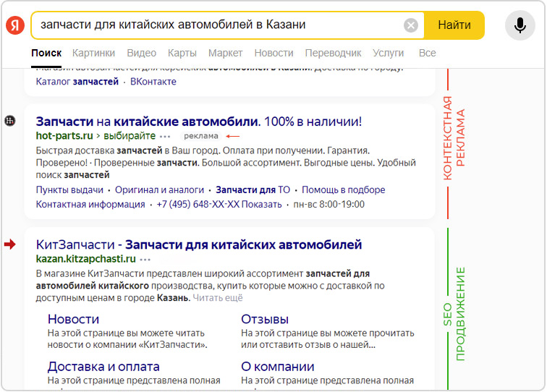Open the Услуги tab
The image size is (547, 392).
click(389, 53)
